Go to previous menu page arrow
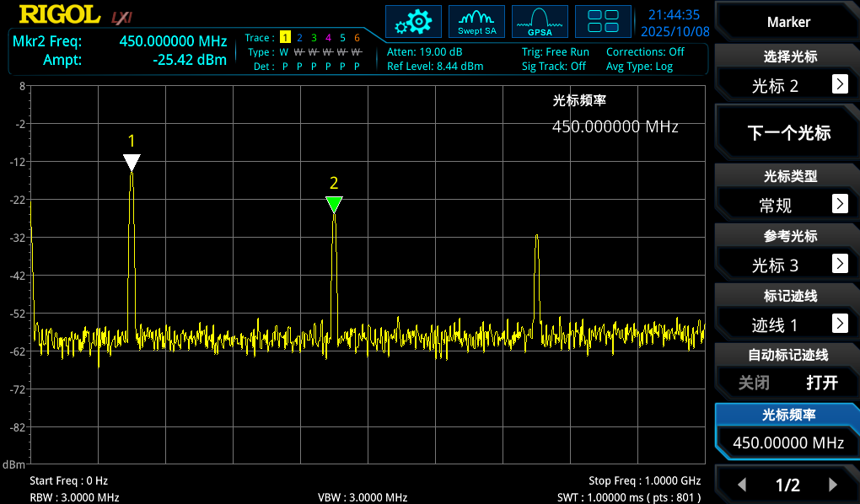The width and height of the screenshot is (860, 504). (x=742, y=485)
